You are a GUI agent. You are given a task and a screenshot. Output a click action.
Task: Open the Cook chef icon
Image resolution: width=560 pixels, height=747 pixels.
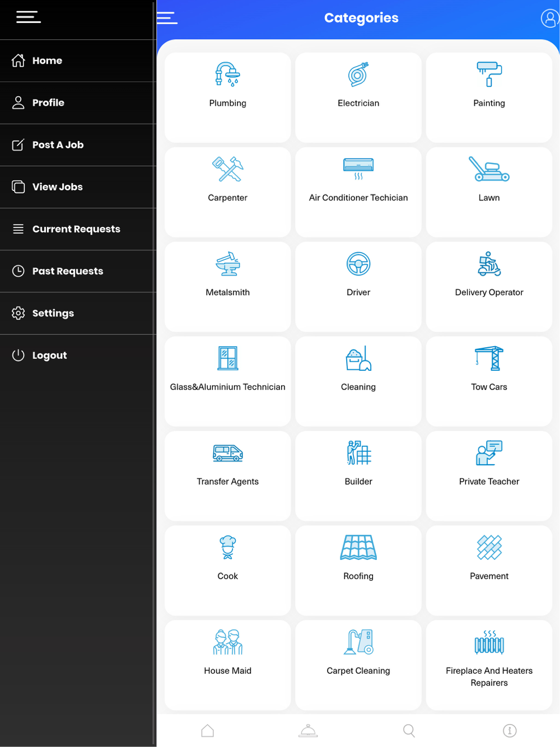(227, 548)
